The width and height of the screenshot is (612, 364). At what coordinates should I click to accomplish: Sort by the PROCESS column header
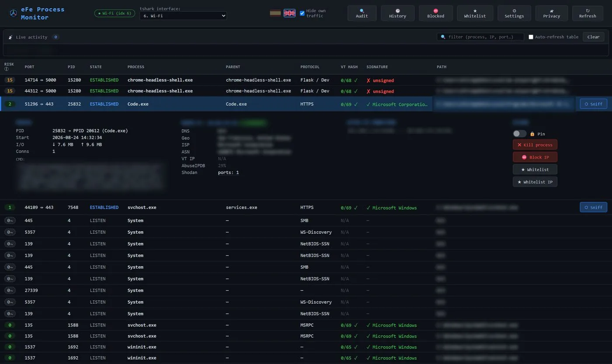136,67
